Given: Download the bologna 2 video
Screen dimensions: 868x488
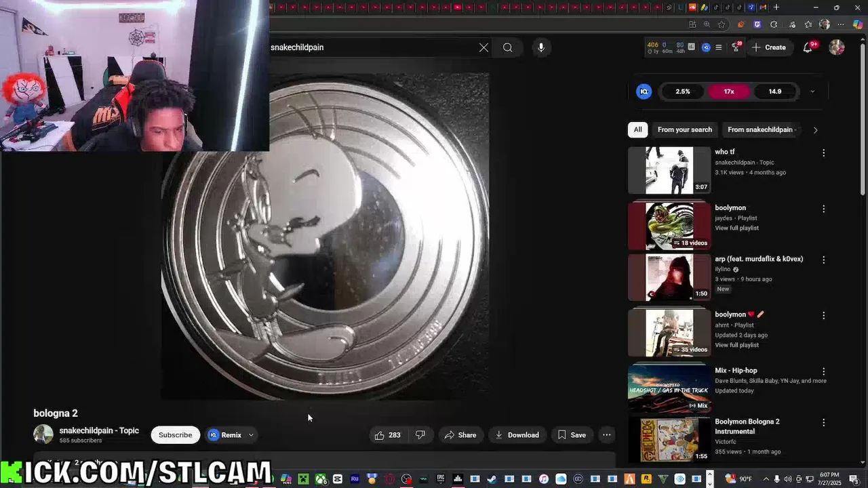Looking at the screenshot, I should (517, 435).
